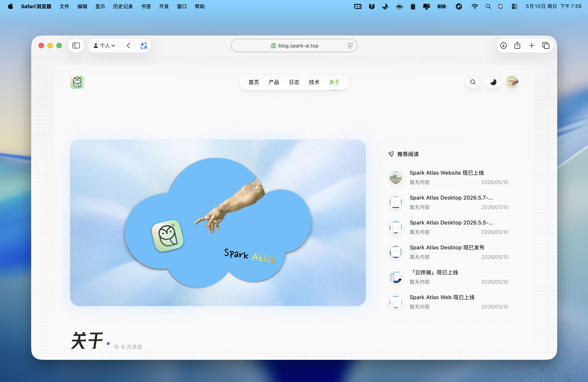Open the 书签 menu
This screenshot has height=382, width=588.
[x=146, y=6]
